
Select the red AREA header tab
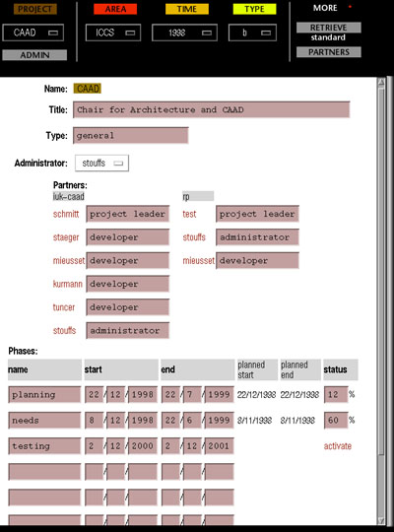click(115, 9)
